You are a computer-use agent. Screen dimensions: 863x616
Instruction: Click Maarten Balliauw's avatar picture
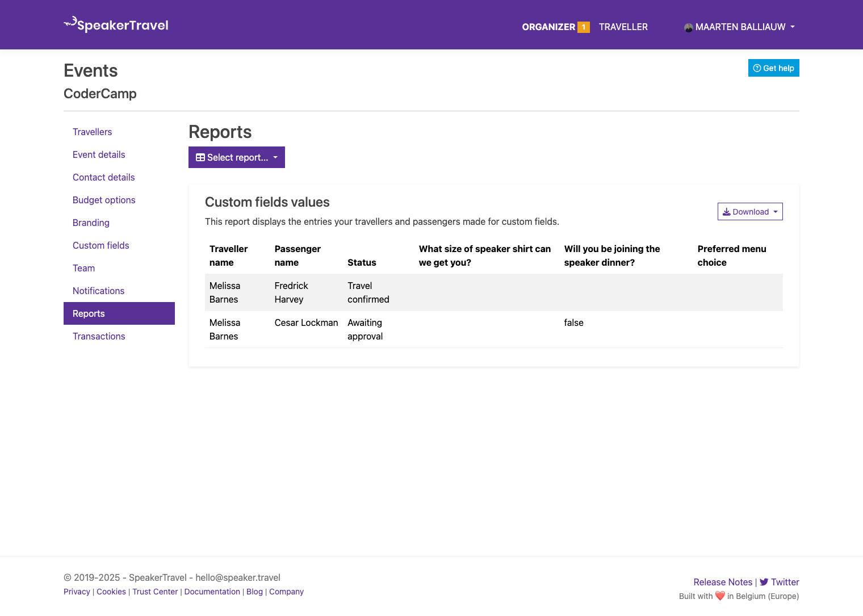click(x=688, y=27)
